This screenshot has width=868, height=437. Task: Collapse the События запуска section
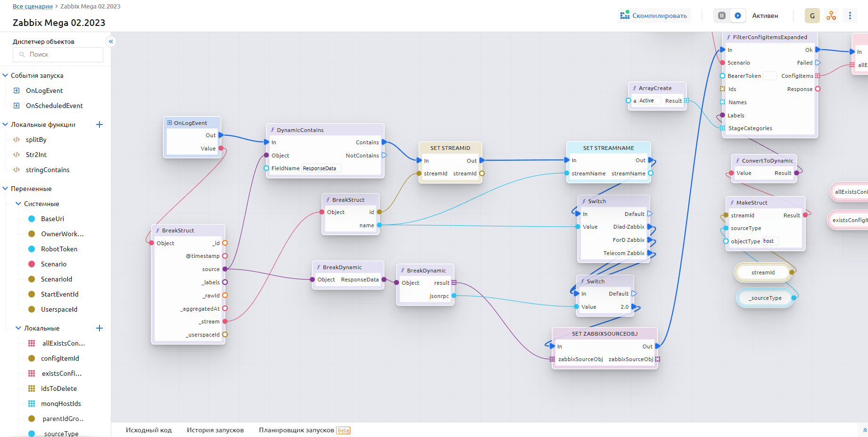pos(6,75)
